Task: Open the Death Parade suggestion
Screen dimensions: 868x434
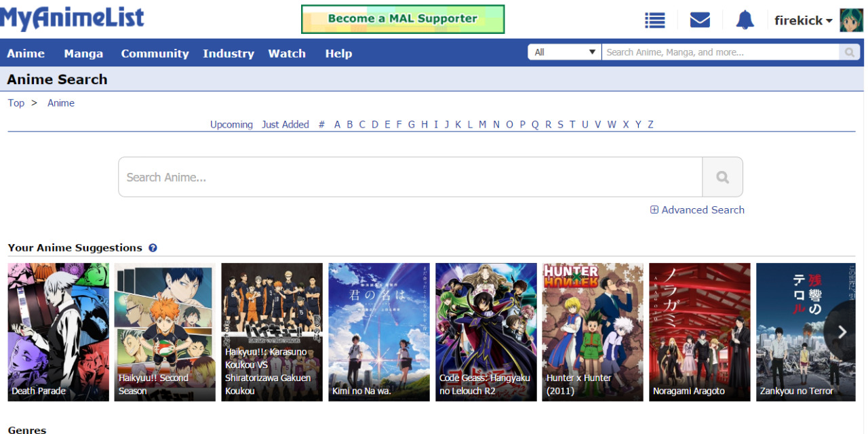Action: 58,332
